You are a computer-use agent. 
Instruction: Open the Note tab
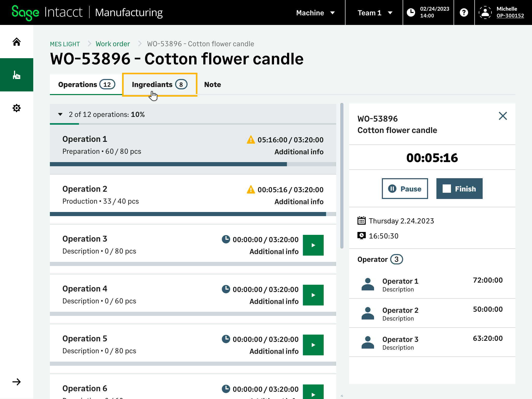[212, 84]
